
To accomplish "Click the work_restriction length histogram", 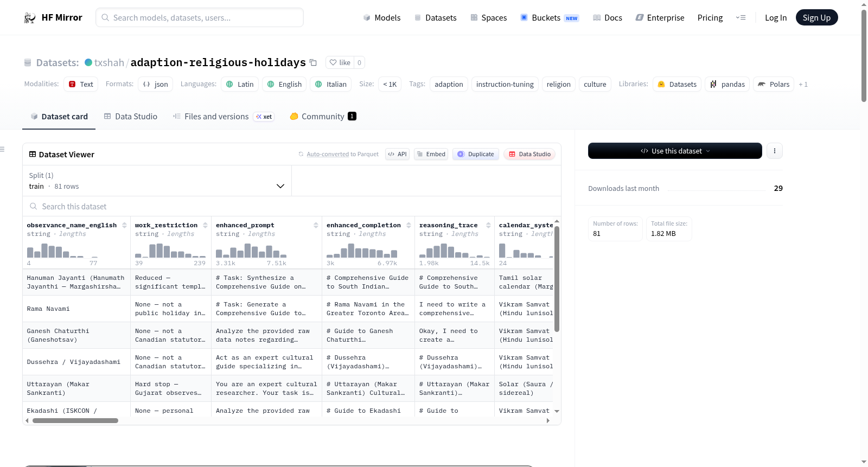I will click(170, 250).
